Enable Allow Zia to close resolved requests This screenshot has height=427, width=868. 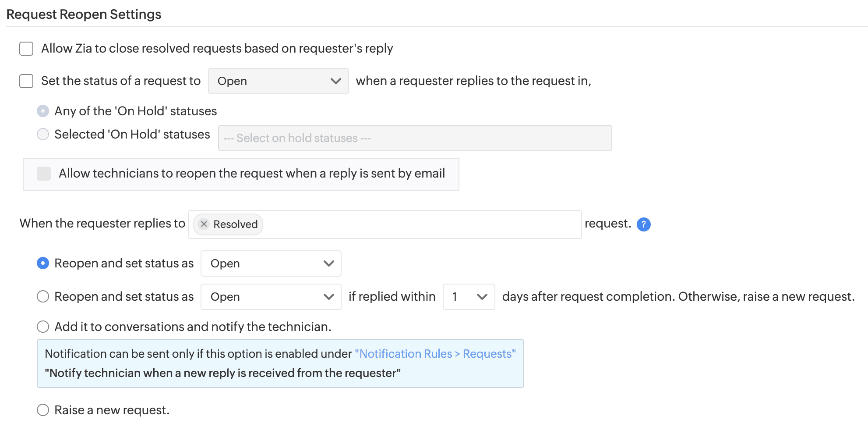[x=26, y=49]
